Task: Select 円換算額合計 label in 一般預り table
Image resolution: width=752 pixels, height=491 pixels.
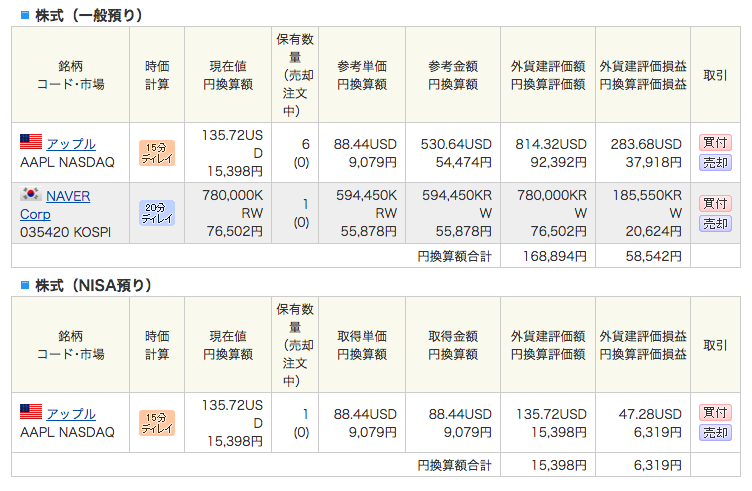Action: pos(454,256)
